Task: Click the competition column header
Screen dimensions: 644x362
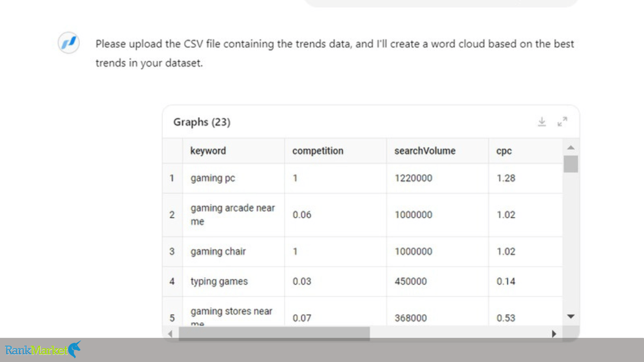Action: (336, 151)
